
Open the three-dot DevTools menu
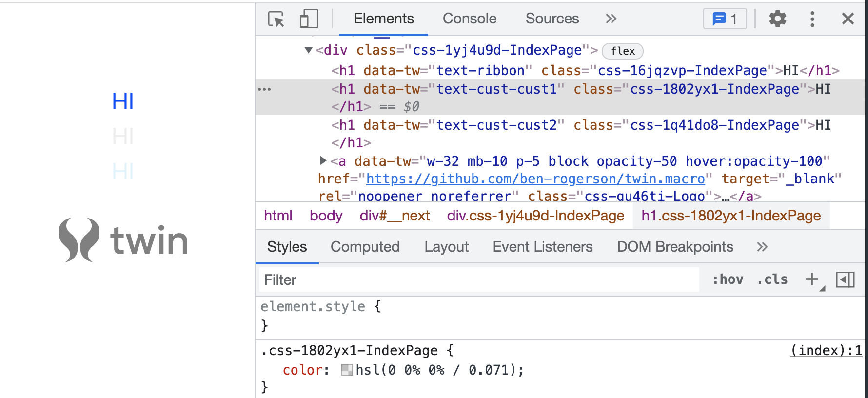click(812, 19)
